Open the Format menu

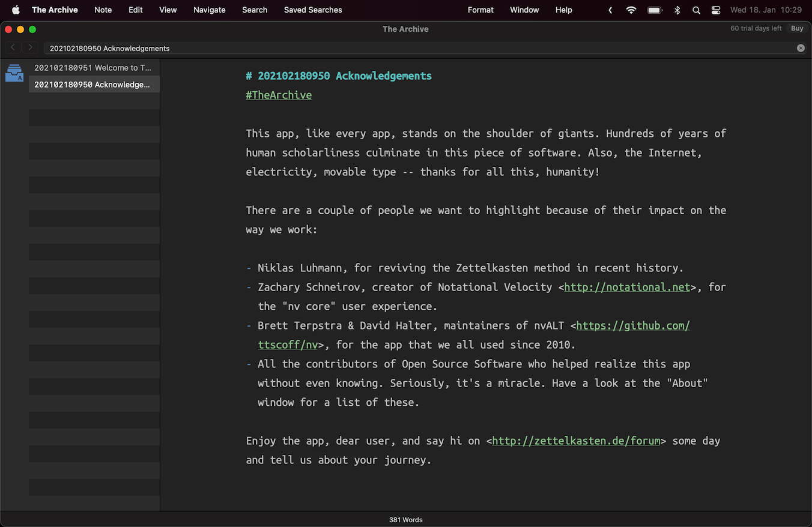click(x=480, y=10)
